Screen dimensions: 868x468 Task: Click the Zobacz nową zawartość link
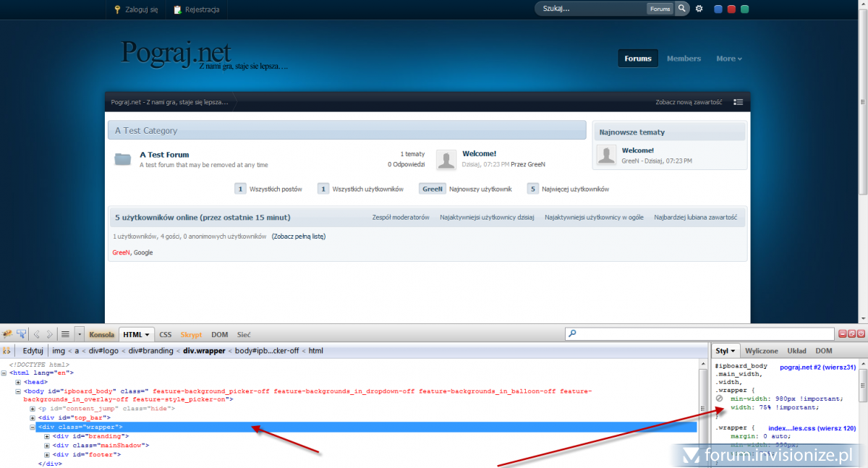[x=689, y=102]
